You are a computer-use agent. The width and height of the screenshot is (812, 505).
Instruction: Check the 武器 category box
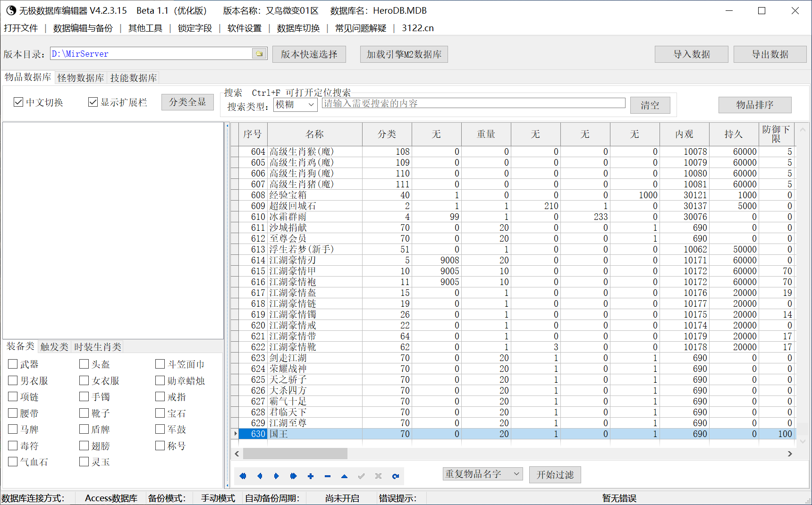pos(13,364)
